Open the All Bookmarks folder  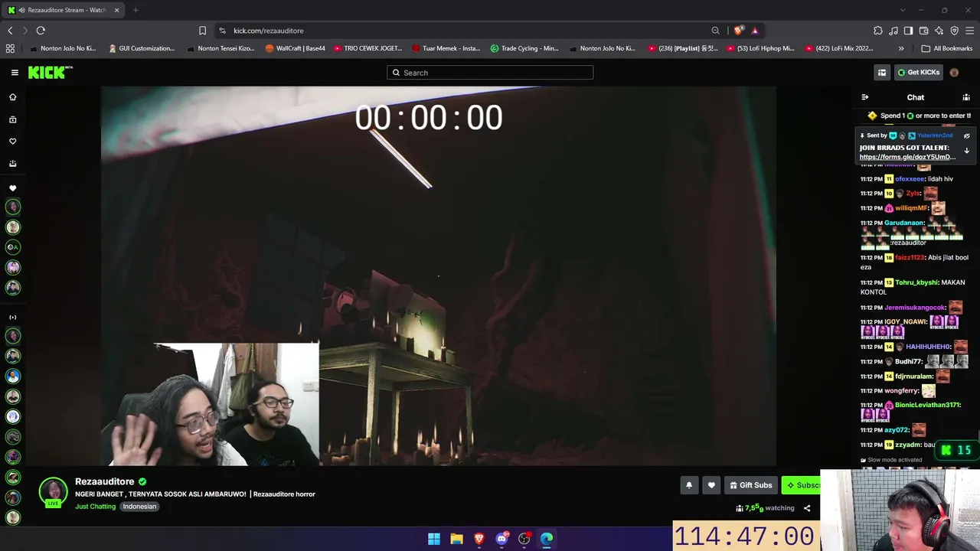(947, 48)
